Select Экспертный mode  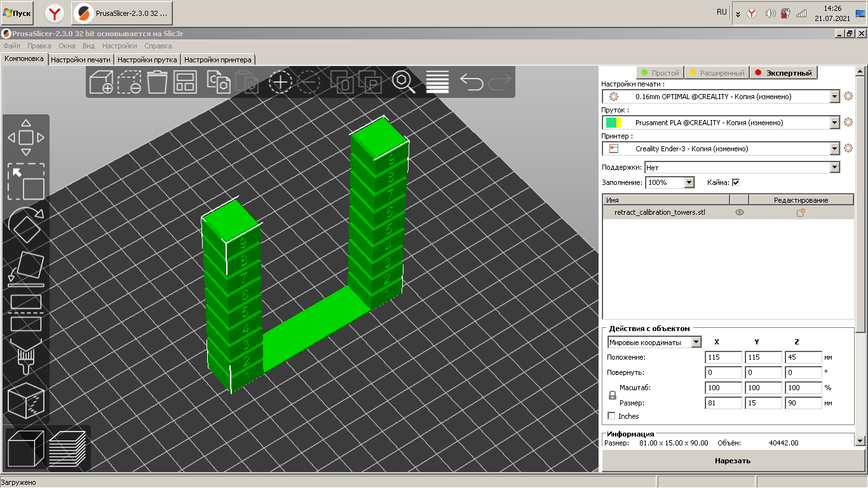[x=783, y=73]
